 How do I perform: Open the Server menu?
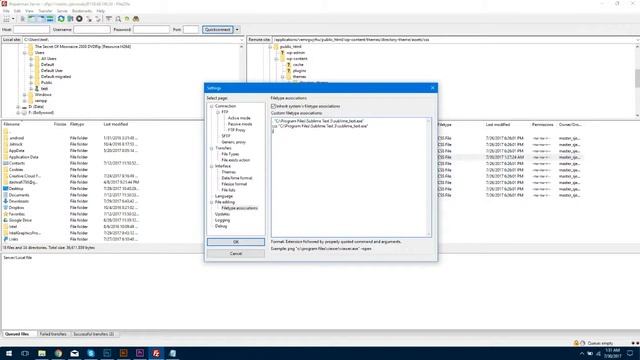tap(62, 11)
